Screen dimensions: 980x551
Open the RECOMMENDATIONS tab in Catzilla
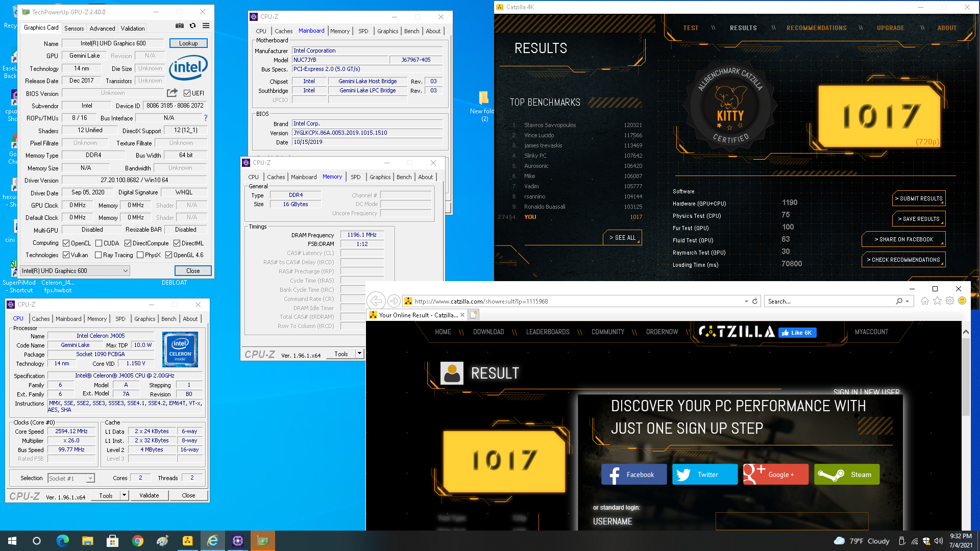click(816, 28)
